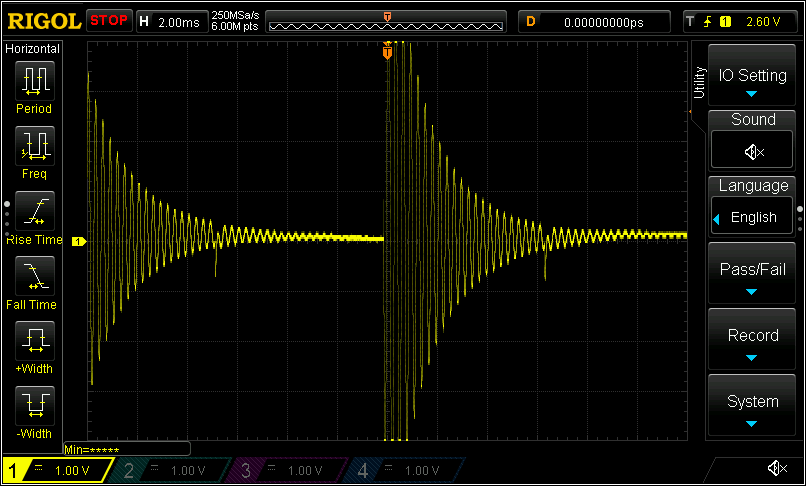Click the speaker icon at bottom right
The image size is (806, 486).
[x=776, y=469]
